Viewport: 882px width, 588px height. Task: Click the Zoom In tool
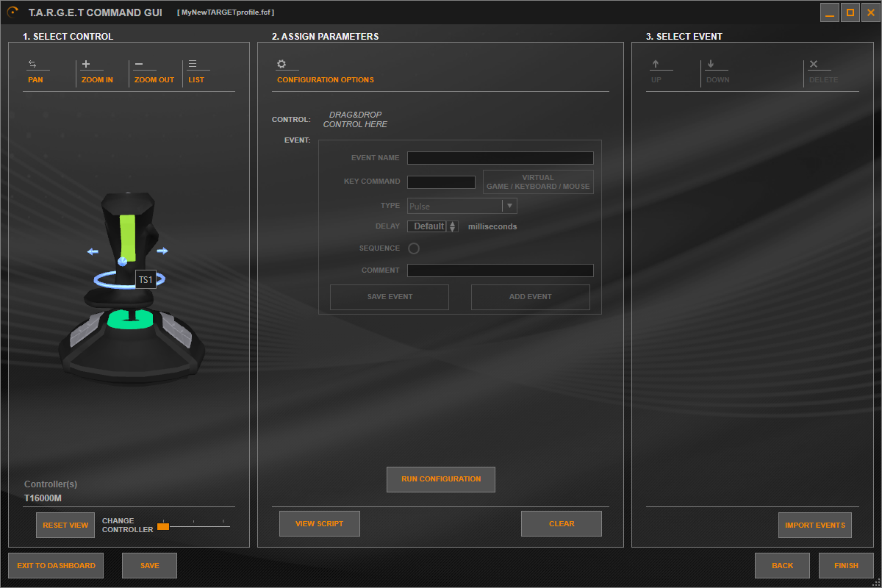(97, 71)
